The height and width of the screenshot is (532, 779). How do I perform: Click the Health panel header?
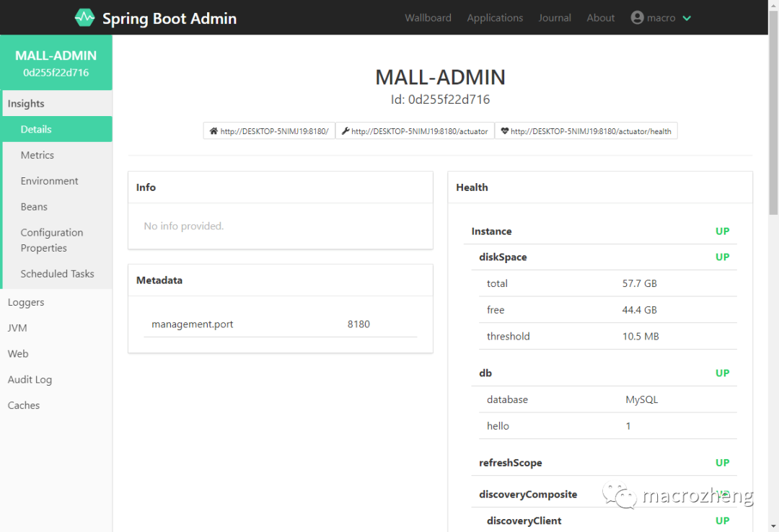click(600, 187)
